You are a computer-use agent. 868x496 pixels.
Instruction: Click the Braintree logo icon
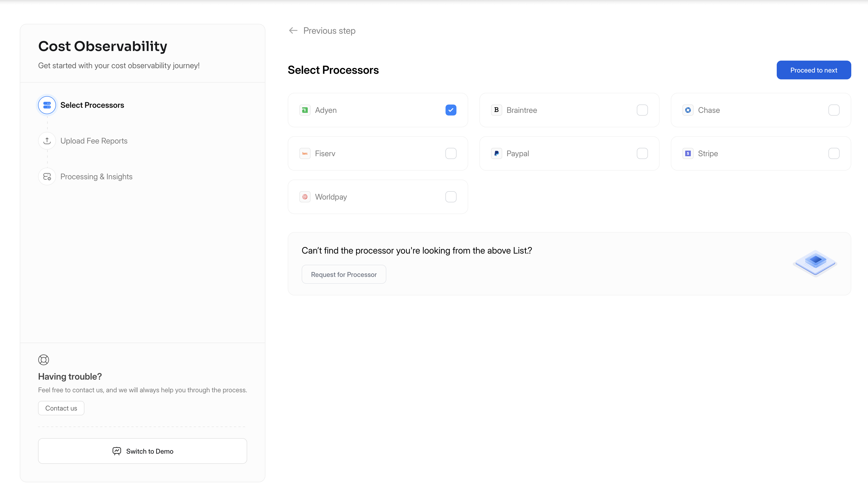click(x=496, y=110)
